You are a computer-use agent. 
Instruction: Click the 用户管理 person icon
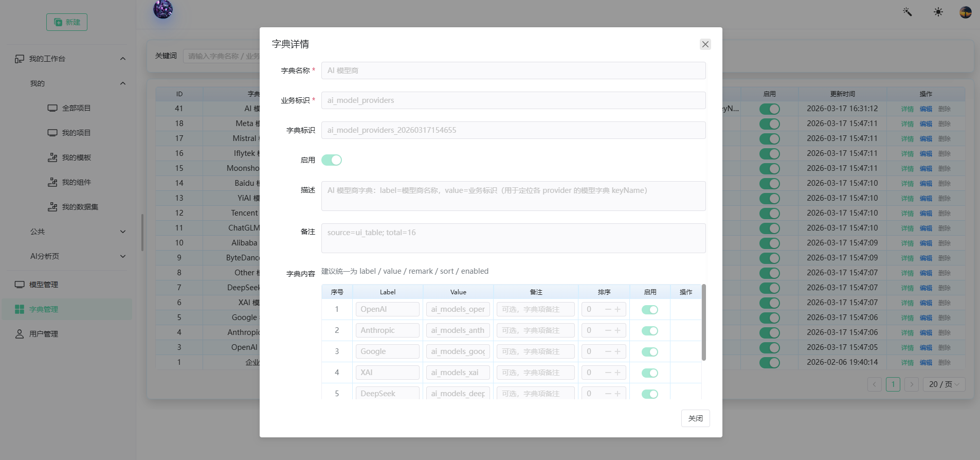click(x=20, y=334)
